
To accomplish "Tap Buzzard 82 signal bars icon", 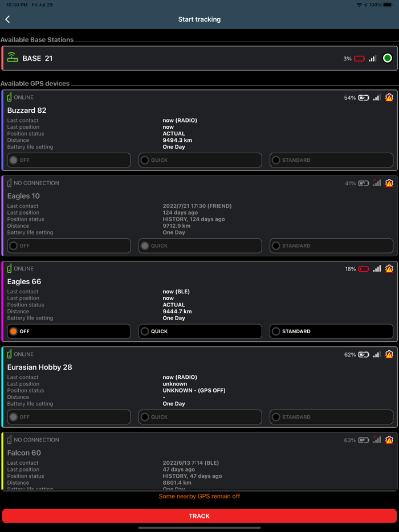I will 377,98.
